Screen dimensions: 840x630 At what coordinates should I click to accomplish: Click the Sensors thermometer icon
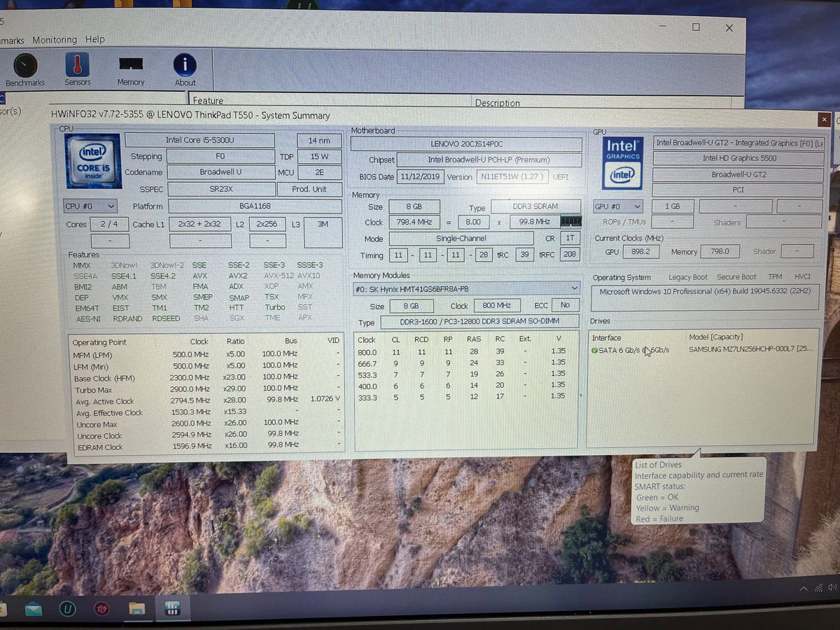coord(78,66)
